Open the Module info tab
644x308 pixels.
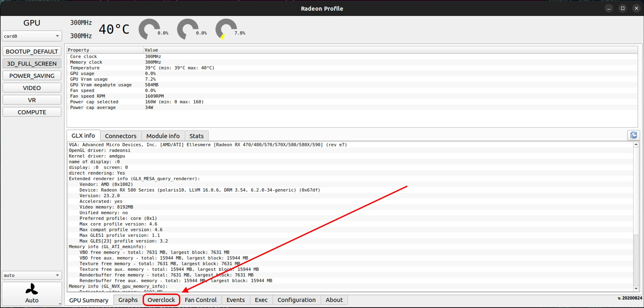[163, 136]
